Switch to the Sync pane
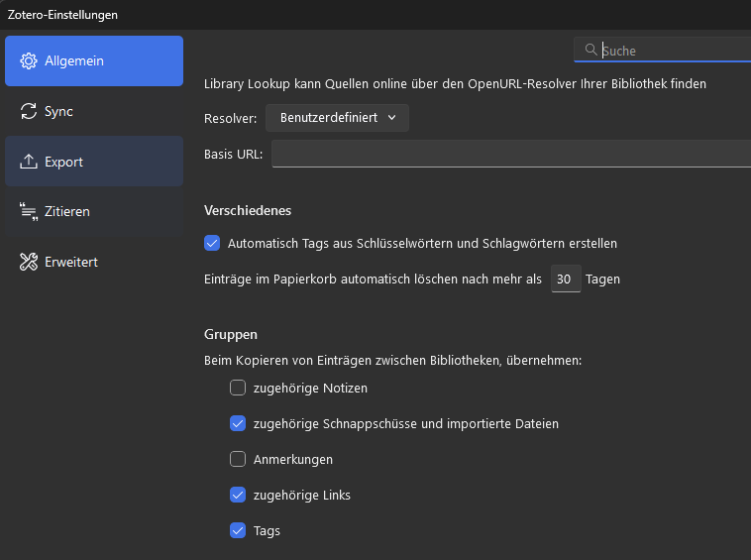751x560 pixels. tap(94, 111)
